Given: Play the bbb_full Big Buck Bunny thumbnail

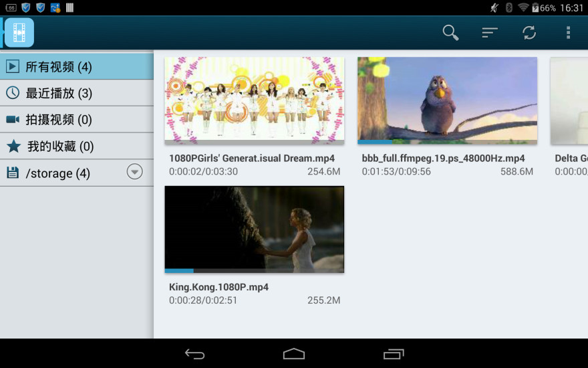Looking at the screenshot, I should [447, 99].
